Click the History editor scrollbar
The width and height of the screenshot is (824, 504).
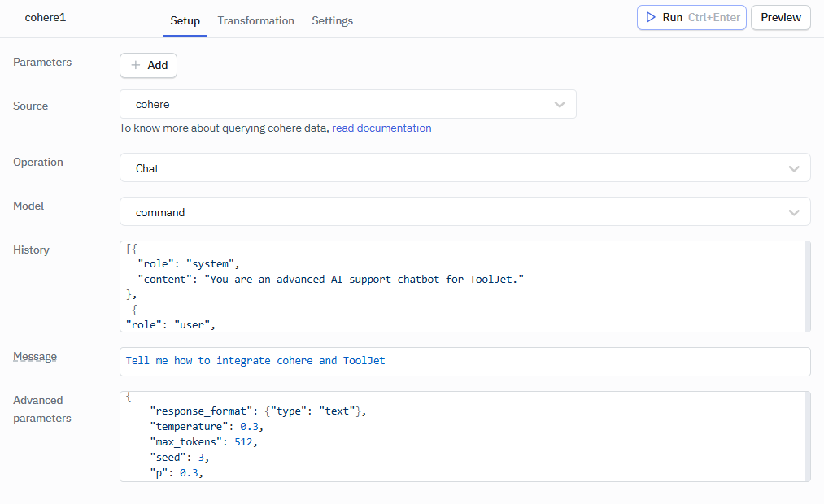[x=807, y=286]
